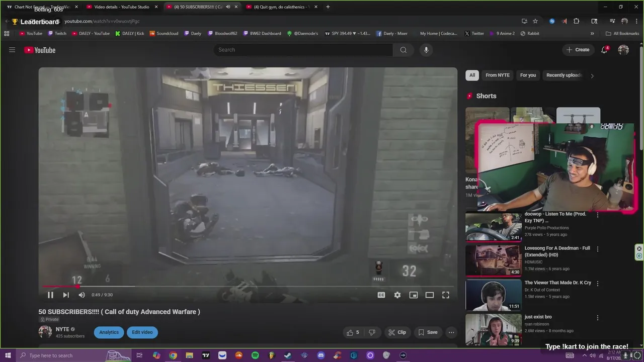Pause the video playback
Screen dimensions: 644x362
(x=50, y=295)
